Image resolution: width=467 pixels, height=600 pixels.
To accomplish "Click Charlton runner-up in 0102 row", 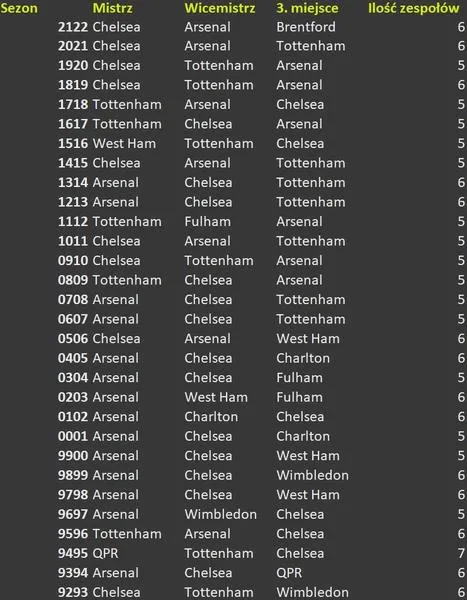I will tap(211, 417).
